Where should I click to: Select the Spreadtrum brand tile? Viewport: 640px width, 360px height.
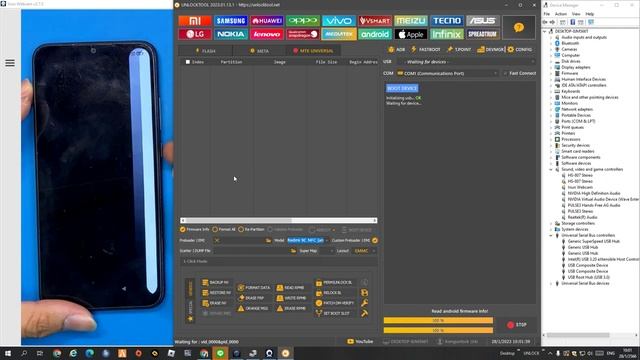[x=482, y=34]
